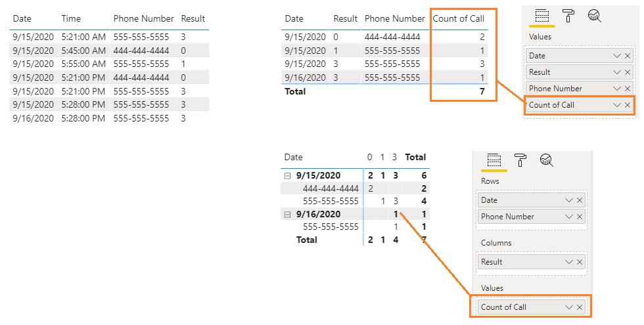This screenshot has width=644, height=325.
Task: Open Analytics magnifier icon in table panel
Action: (594, 16)
